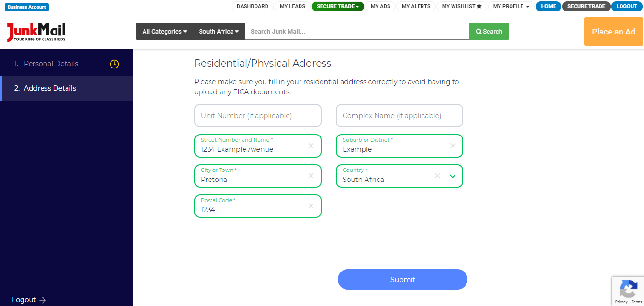
Task: Click the Junk Mail logo
Action: click(36, 32)
